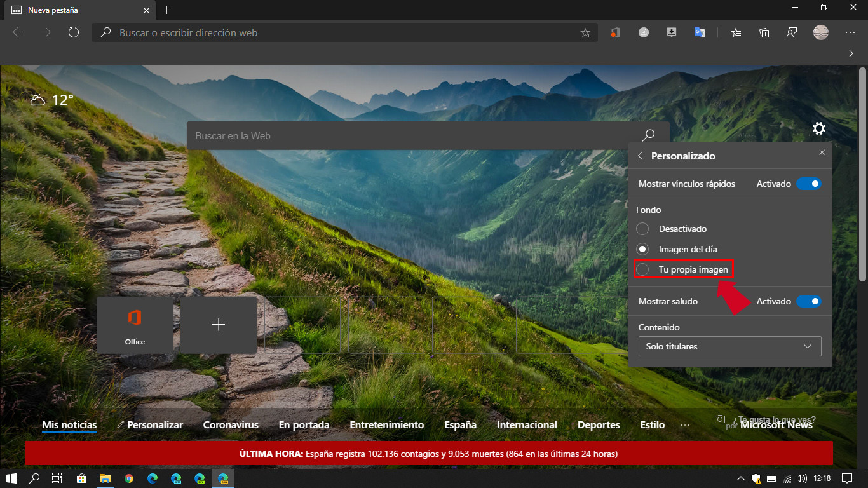Click the weather icon showing 12°
The height and width of the screenshot is (488, 868).
tap(37, 99)
